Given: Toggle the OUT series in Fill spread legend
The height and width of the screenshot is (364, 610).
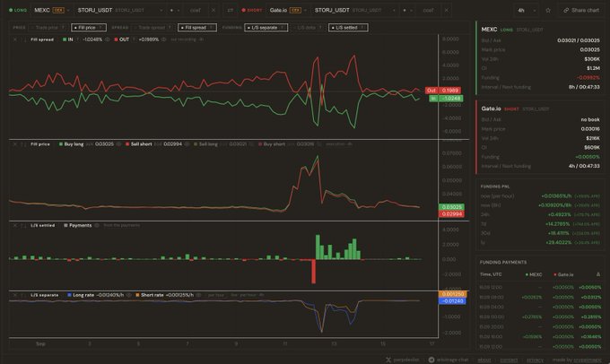Looking at the screenshot, I should point(121,39).
